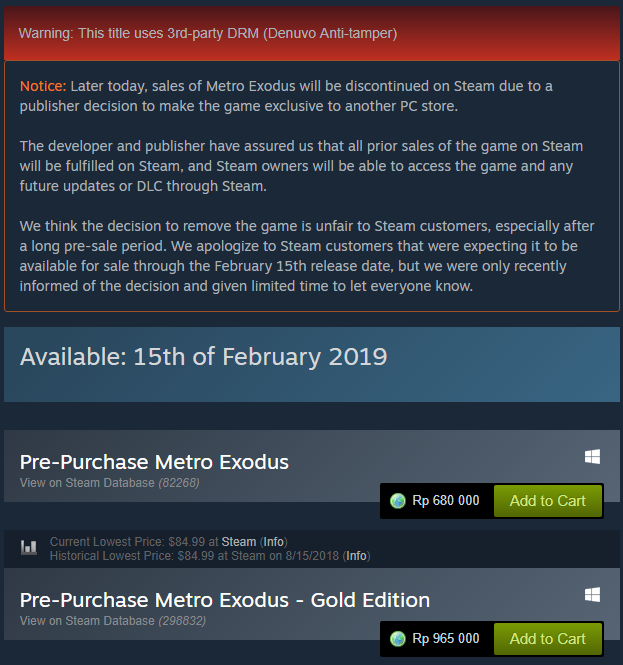Image resolution: width=623 pixels, height=665 pixels.
Task: Open Steam Database link for Gold Edition
Action: 87,621
